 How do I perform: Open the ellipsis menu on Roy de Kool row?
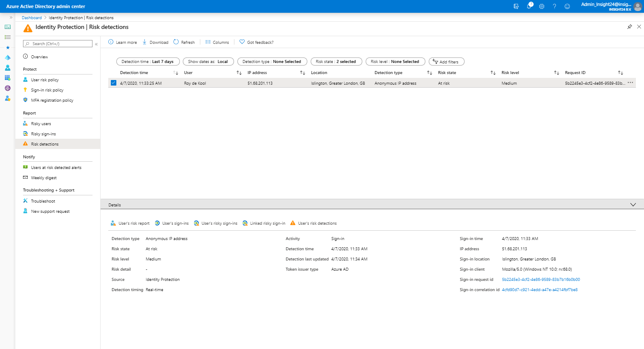coord(630,83)
